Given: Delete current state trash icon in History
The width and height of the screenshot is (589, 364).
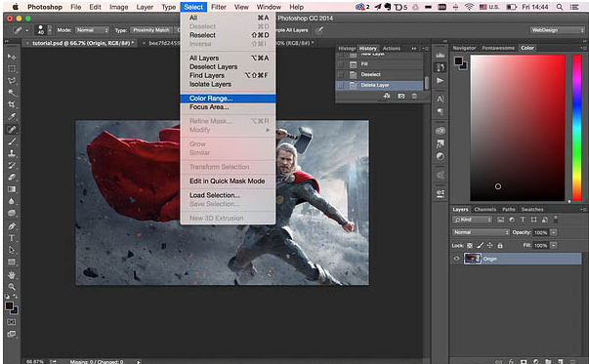Looking at the screenshot, I should 414,96.
